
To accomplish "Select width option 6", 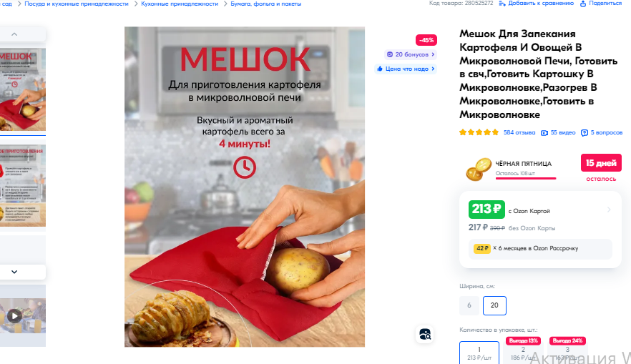I will tap(469, 305).
